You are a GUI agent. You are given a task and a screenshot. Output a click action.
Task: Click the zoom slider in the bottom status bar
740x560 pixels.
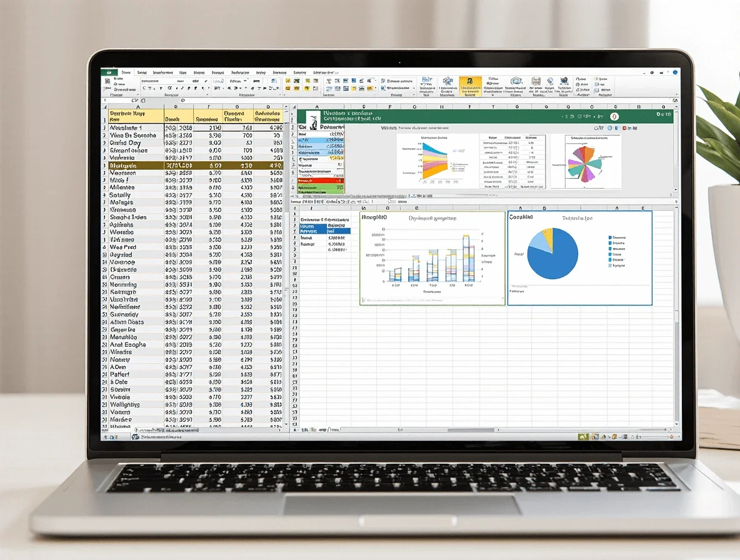[x=654, y=437]
